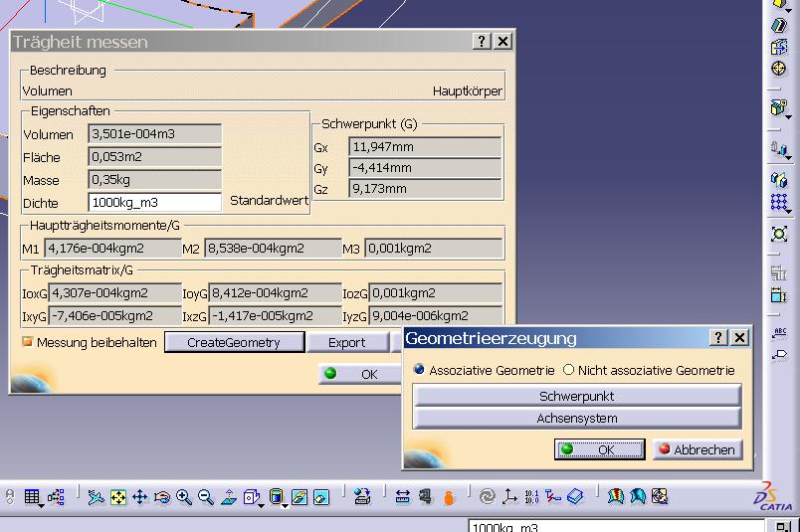Image resolution: width=800 pixels, height=532 pixels.
Task: Click the ABC text annotation icon
Action: (779, 333)
